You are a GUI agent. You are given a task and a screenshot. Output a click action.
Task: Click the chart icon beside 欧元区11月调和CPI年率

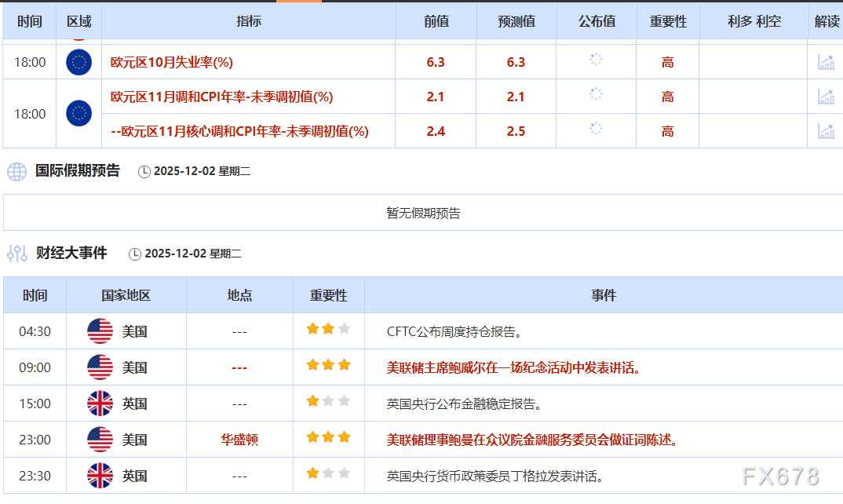(826, 97)
